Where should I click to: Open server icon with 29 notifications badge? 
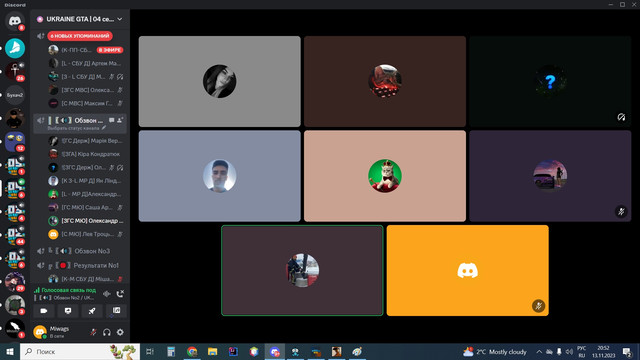pos(15,282)
